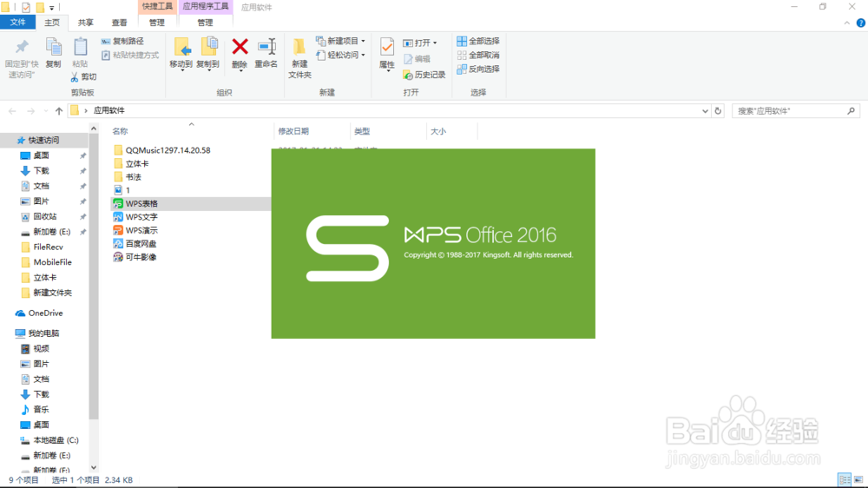Open the Copy to dropdown arrow
Image resolution: width=868 pixels, height=488 pixels.
pyautogui.click(x=208, y=71)
